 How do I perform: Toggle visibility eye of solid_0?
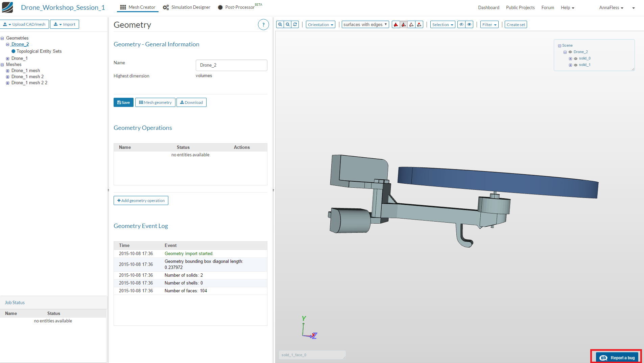click(x=576, y=59)
